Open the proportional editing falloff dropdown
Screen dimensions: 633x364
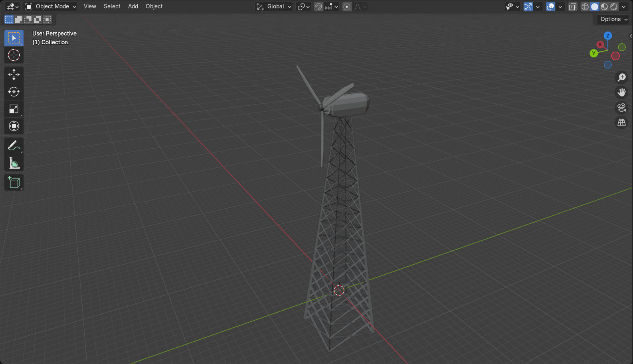pyautogui.click(x=360, y=6)
